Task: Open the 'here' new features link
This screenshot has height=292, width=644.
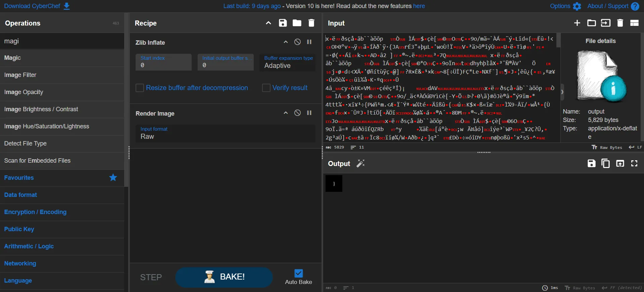Action: tap(419, 6)
